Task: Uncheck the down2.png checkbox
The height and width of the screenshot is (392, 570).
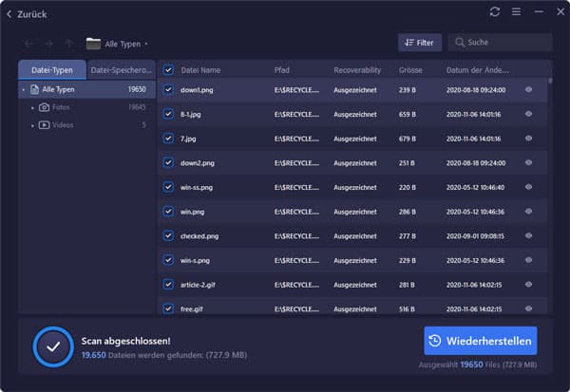Action: 168,162
